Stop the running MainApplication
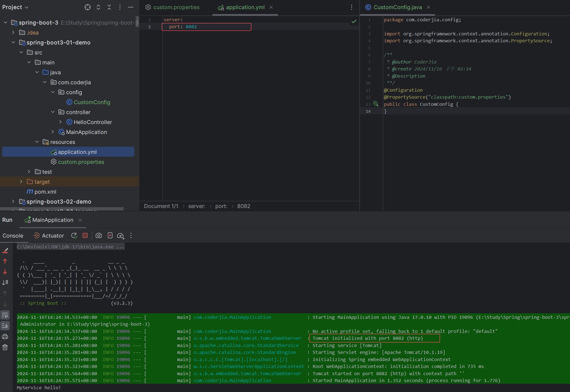570x392 pixels. (x=85, y=235)
